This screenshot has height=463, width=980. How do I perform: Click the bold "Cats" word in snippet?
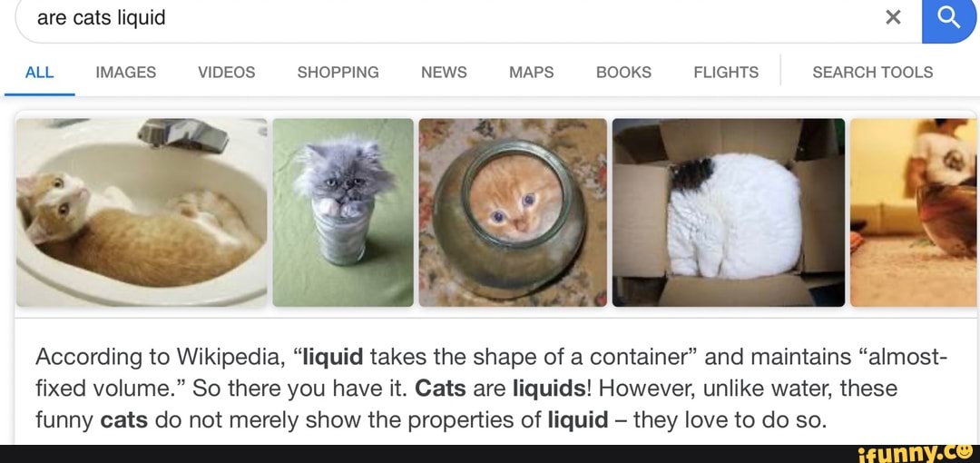(441, 389)
